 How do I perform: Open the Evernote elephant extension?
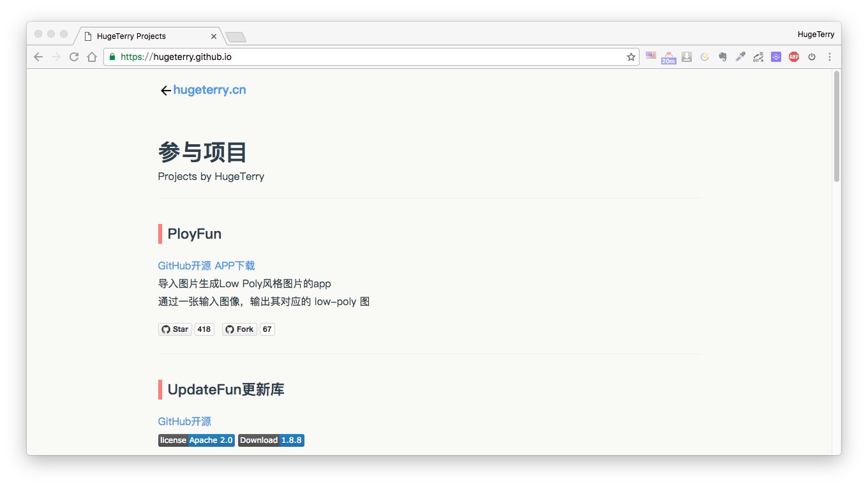(722, 57)
